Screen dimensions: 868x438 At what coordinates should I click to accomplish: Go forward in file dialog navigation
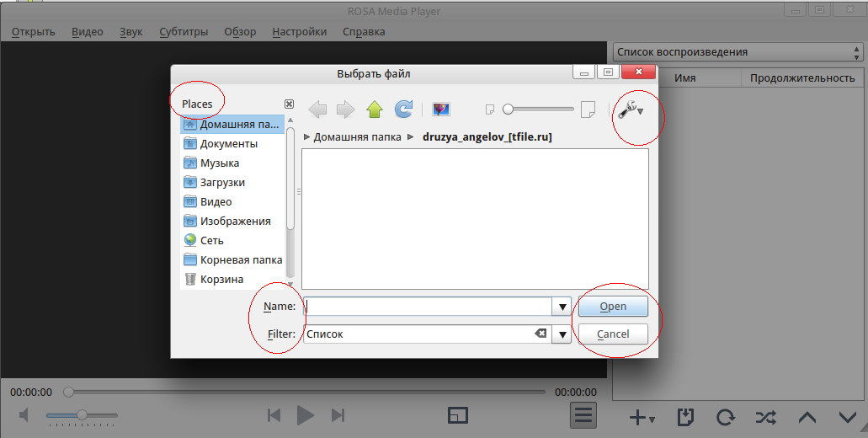[x=345, y=109]
